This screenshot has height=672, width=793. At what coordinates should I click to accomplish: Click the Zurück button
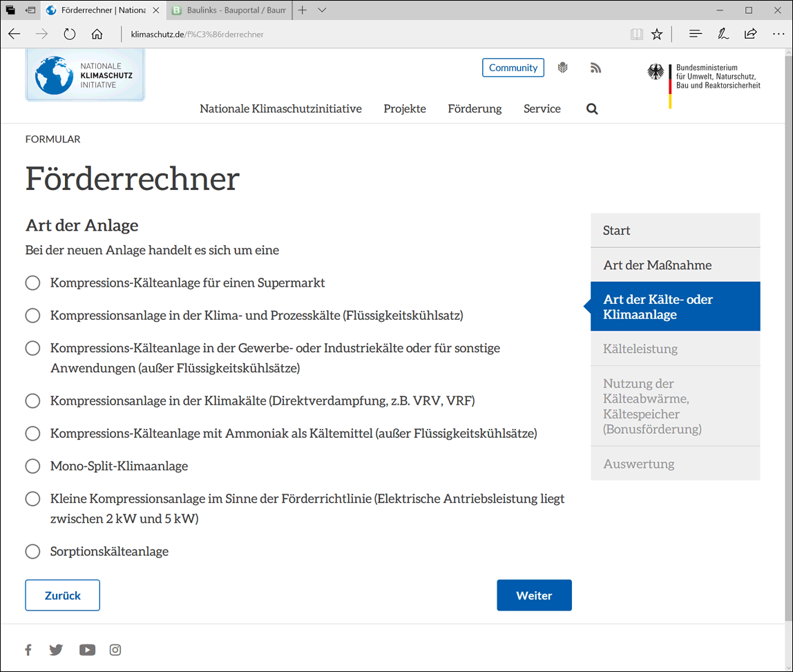(63, 595)
